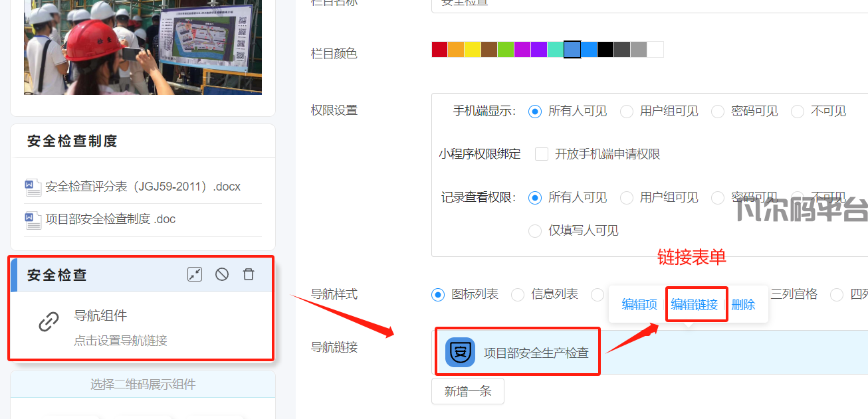The width and height of the screenshot is (868, 419).
Task: Click 点击设置导航链接 hint text
Action: pyautogui.click(x=120, y=341)
